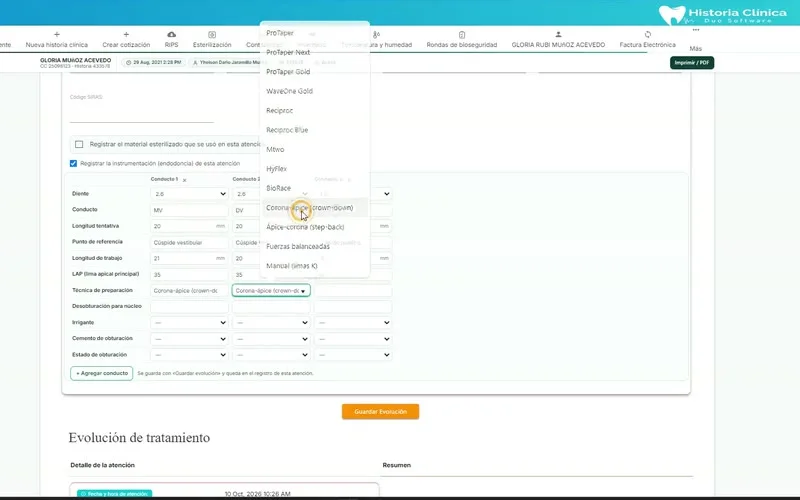Open Cemento de obturación dropdown in third column

pos(353,339)
